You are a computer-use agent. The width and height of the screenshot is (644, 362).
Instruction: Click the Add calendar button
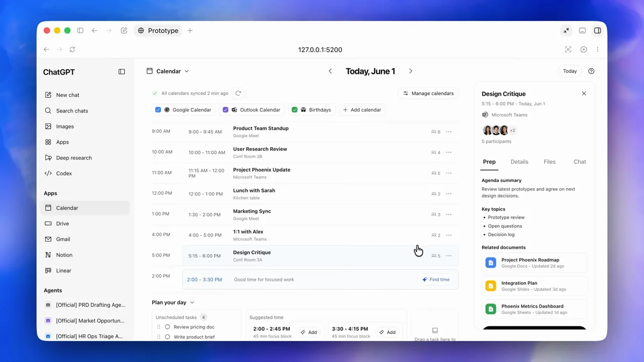362,110
